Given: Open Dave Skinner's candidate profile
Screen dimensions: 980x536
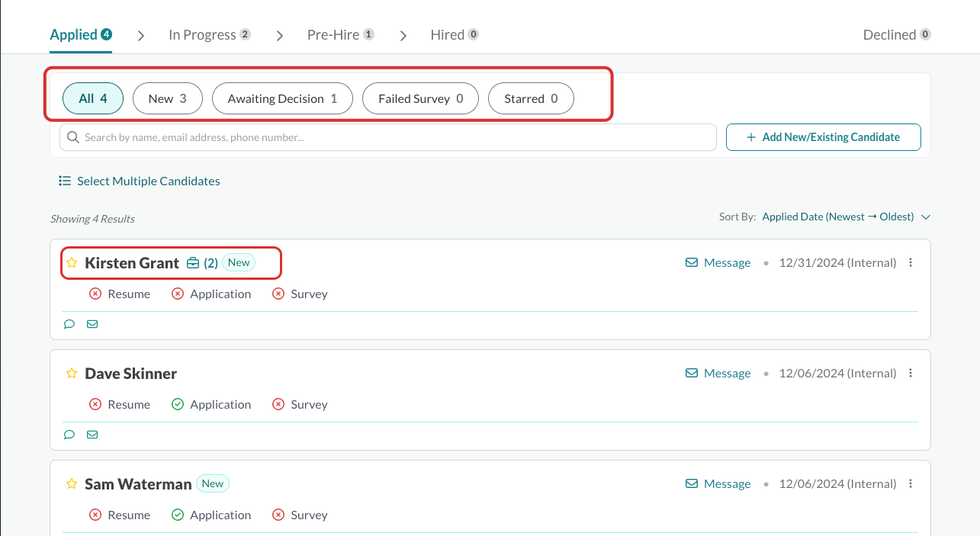Looking at the screenshot, I should click(x=131, y=374).
